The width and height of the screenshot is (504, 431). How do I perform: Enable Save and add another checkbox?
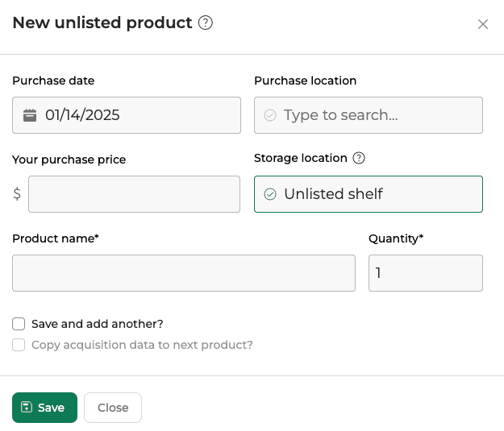(19, 324)
